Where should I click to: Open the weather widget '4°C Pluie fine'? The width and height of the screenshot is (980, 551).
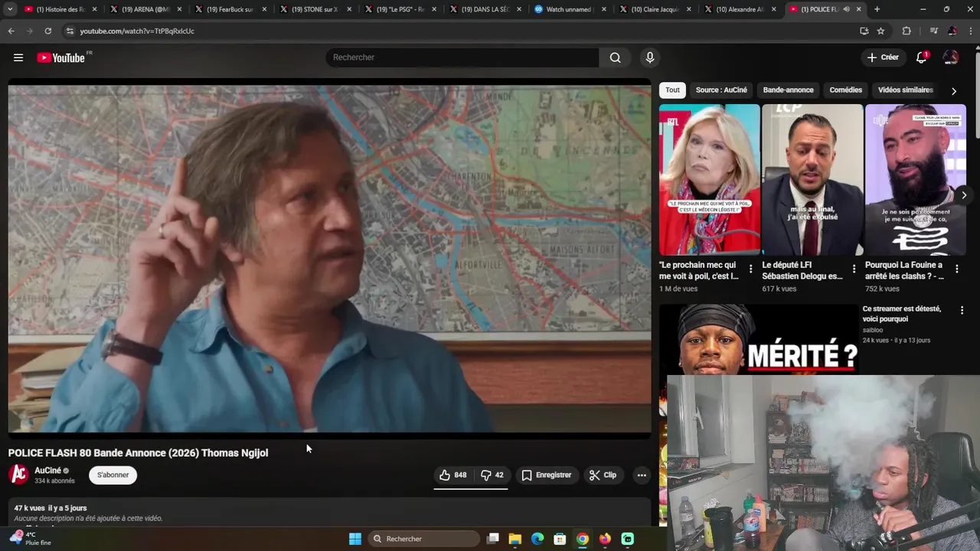[31, 539]
